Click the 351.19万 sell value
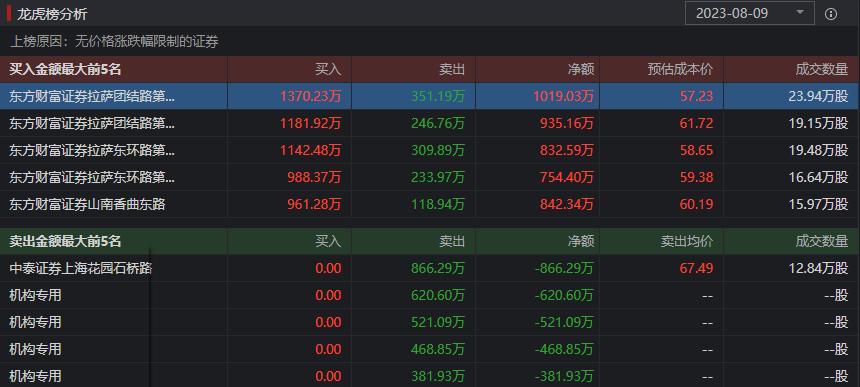 pyautogui.click(x=438, y=96)
